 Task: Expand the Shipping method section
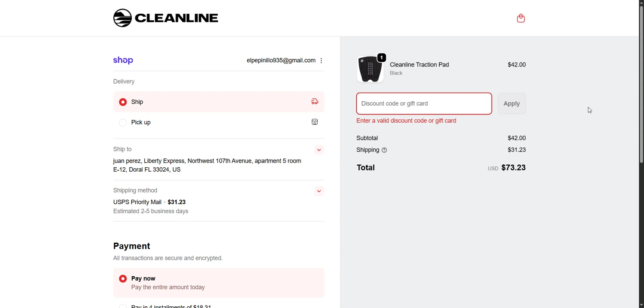click(319, 191)
